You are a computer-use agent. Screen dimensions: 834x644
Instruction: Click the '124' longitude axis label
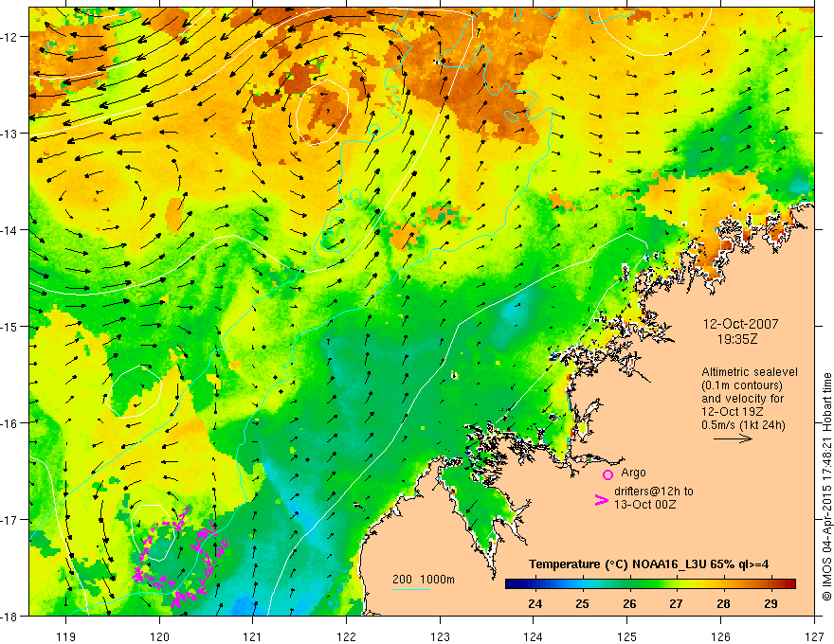click(x=534, y=636)
